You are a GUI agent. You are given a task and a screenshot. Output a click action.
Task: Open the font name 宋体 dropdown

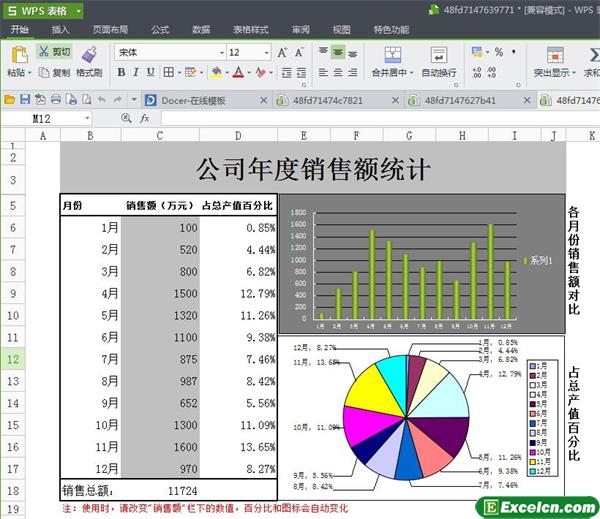[222, 52]
